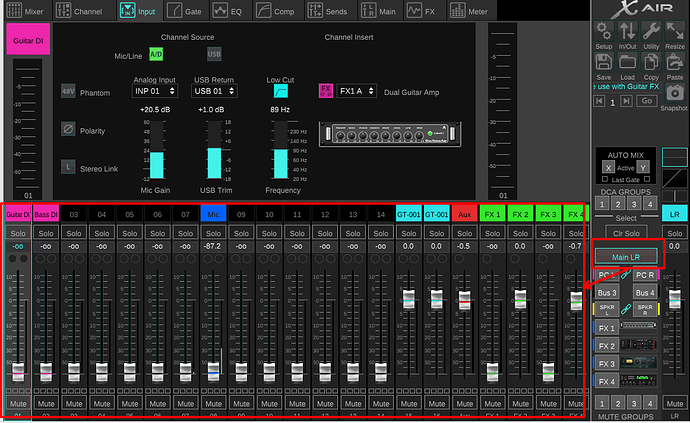Click the Utility wrench icon
Screen dimensions: 690x423
coord(651,33)
